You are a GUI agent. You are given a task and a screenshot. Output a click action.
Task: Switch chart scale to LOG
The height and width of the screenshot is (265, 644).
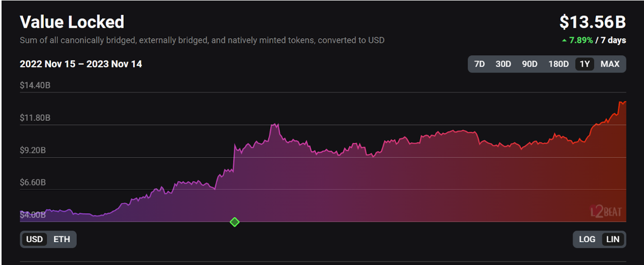point(587,239)
